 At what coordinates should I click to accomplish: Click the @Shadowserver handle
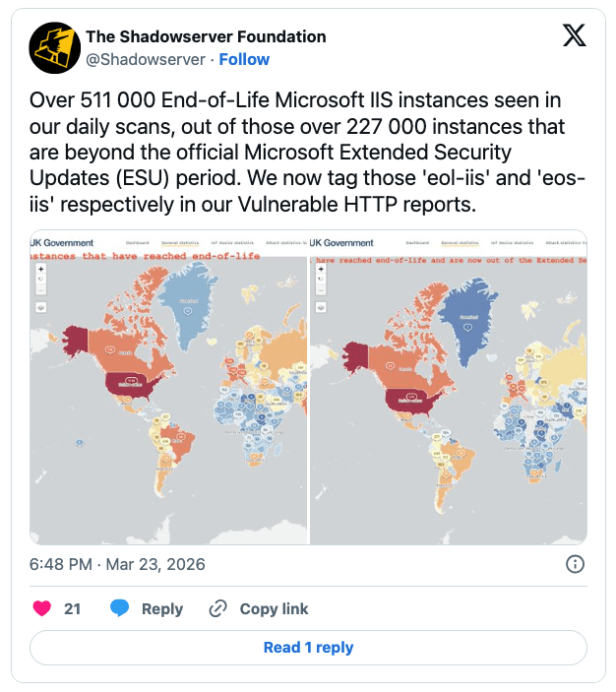point(146,59)
